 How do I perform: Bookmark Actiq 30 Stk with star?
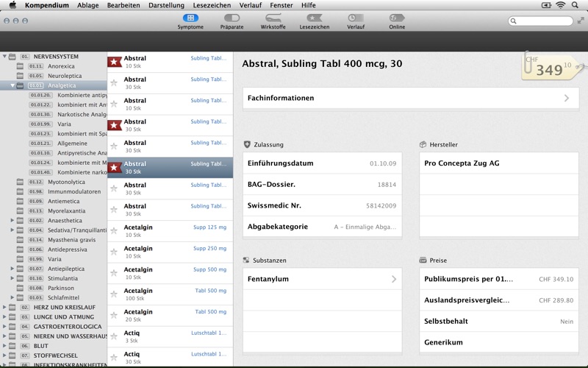pyautogui.click(x=114, y=358)
